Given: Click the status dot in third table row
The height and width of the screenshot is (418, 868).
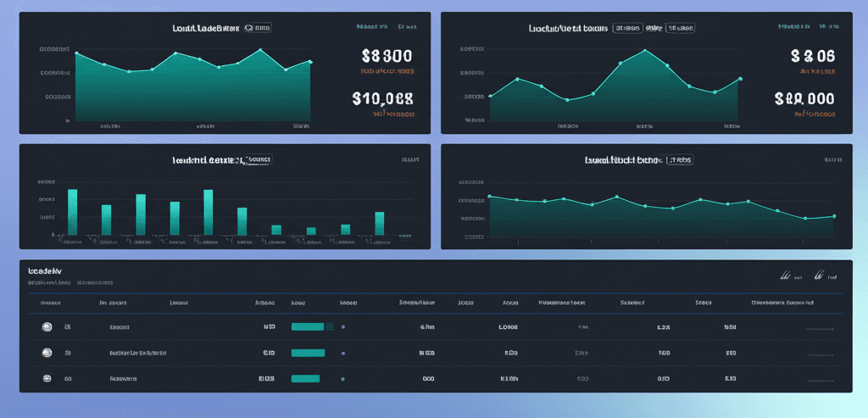Looking at the screenshot, I should [x=342, y=378].
